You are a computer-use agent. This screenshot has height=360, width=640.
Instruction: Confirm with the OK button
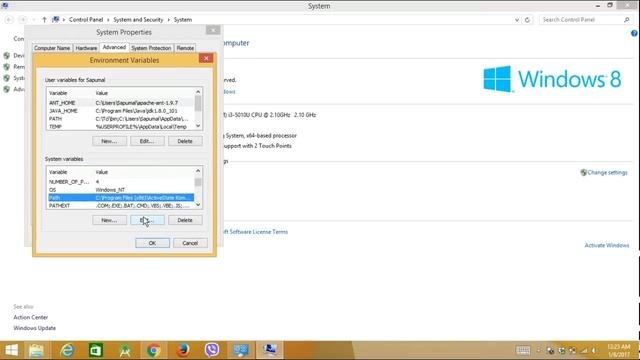pyautogui.click(x=152, y=243)
